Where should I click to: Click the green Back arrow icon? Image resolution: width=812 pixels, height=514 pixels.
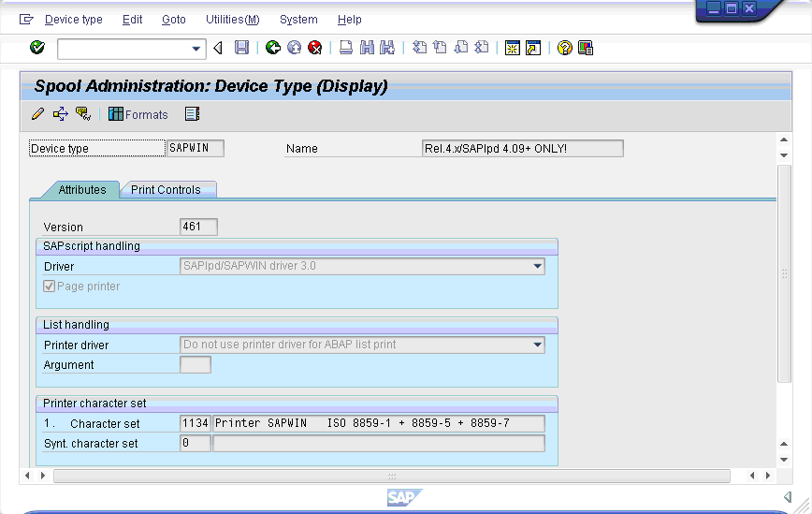[x=273, y=48]
